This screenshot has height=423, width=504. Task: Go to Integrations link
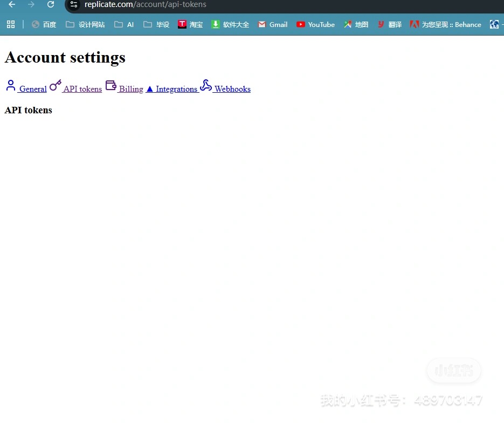[176, 89]
